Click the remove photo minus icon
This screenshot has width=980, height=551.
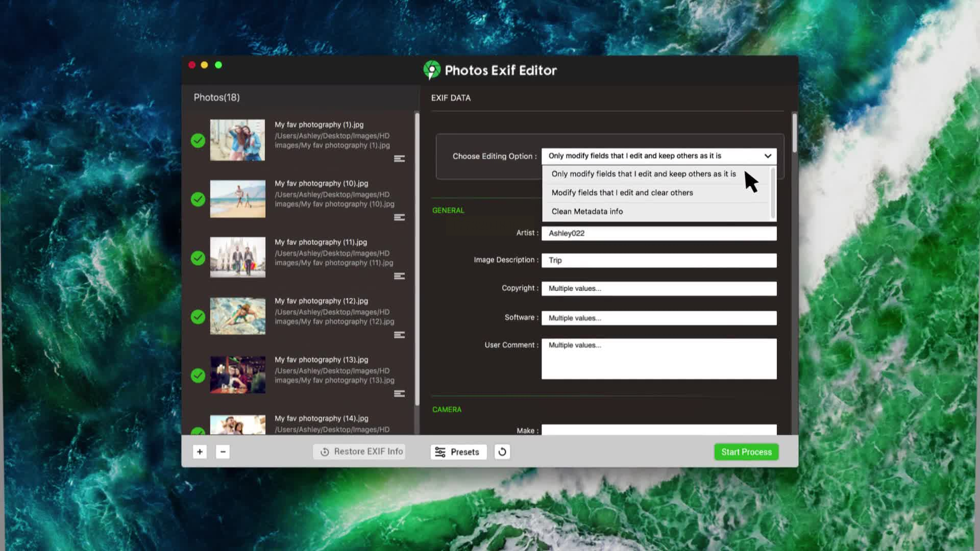pyautogui.click(x=223, y=452)
